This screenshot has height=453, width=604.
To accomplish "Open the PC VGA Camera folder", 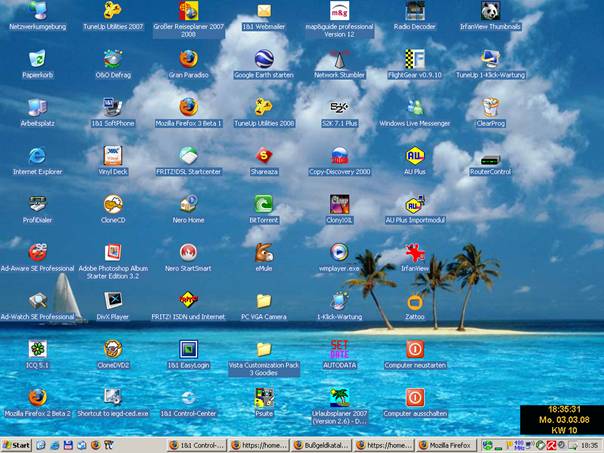I will pyautogui.click(x=263, y=301).
